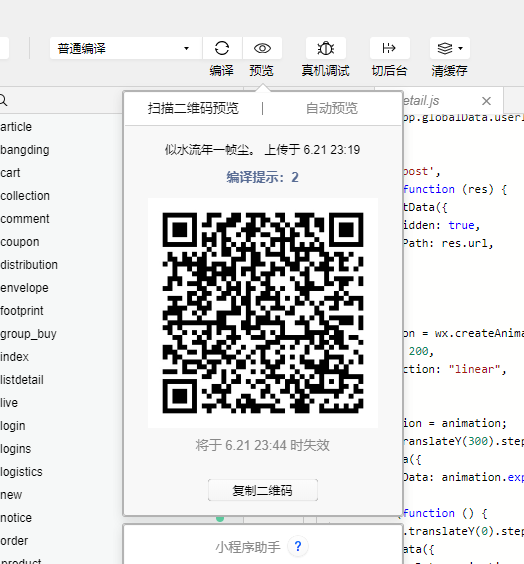Click the upload info text 上传于 6.21 23:19
This screenshot has width=524, height=564.
coord(312,150)
